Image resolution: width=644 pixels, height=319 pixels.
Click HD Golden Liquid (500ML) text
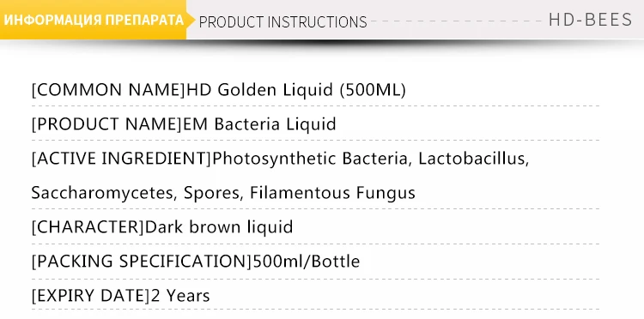click(x=296, y=90)
